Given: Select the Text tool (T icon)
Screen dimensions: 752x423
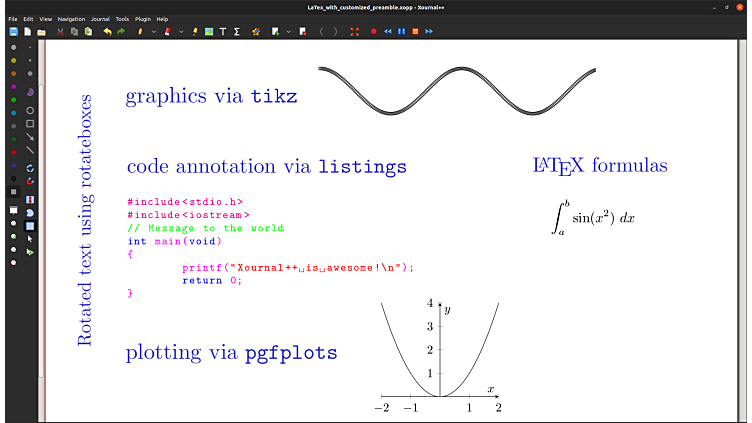Looking at the screenshot, I should (222, 31).
